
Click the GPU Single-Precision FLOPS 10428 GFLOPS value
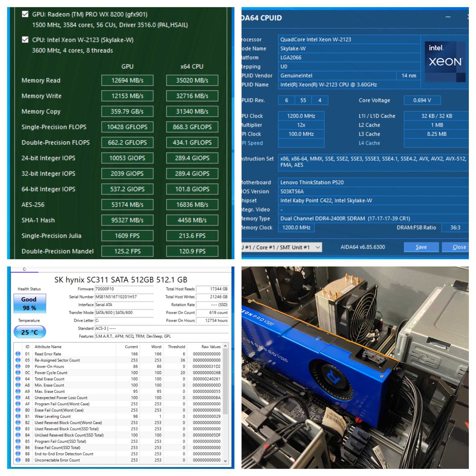(127, 127)
